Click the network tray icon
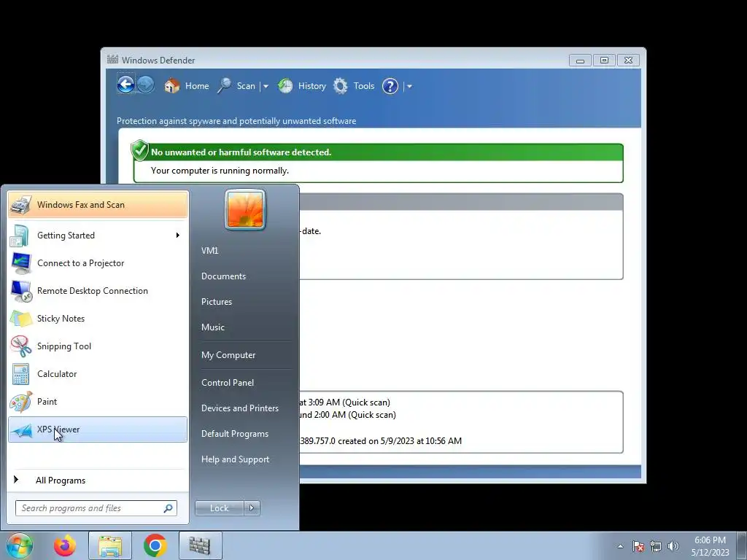Image resolution: width=747 pixels, height=560 pixels. (x=656, y=546)
